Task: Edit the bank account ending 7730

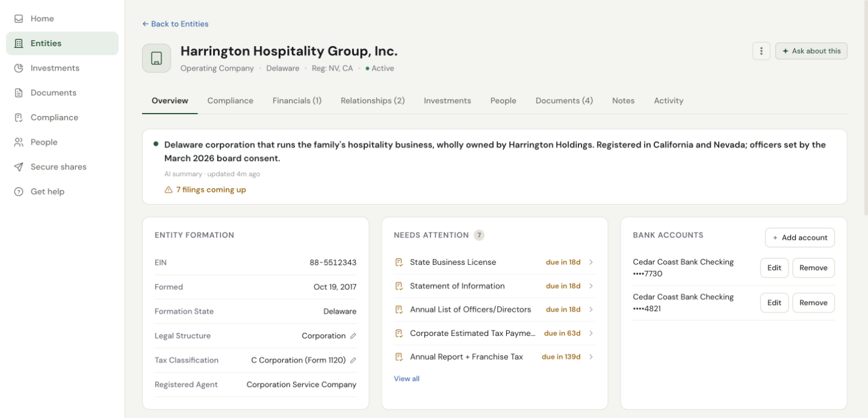Action: tap(774, 268)
